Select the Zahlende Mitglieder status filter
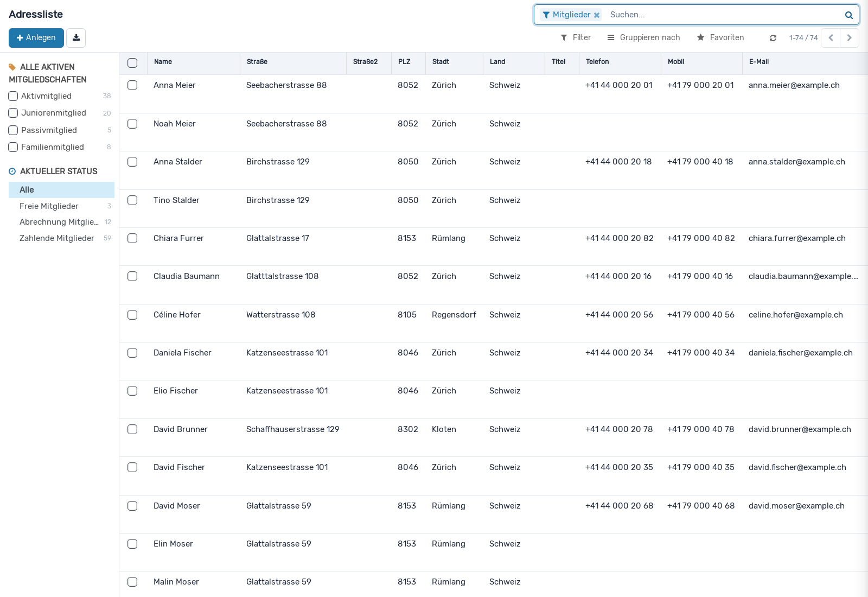Viewport: 868px width, 597px height. point(61,238)
